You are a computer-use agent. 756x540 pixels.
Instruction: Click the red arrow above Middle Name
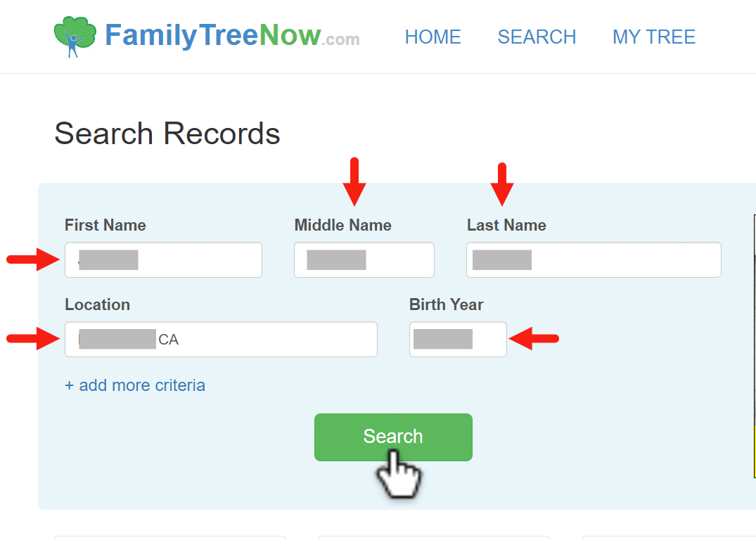354,181
